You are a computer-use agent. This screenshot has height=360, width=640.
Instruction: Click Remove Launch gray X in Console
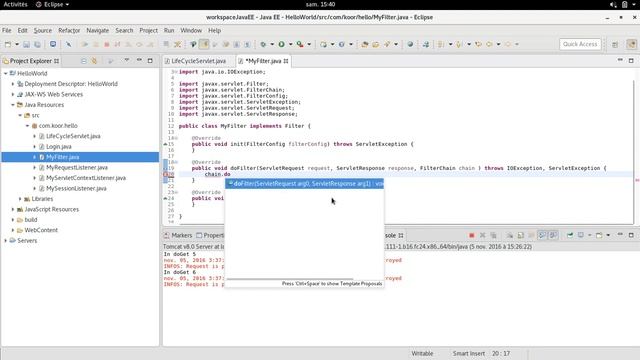point(482,236)
